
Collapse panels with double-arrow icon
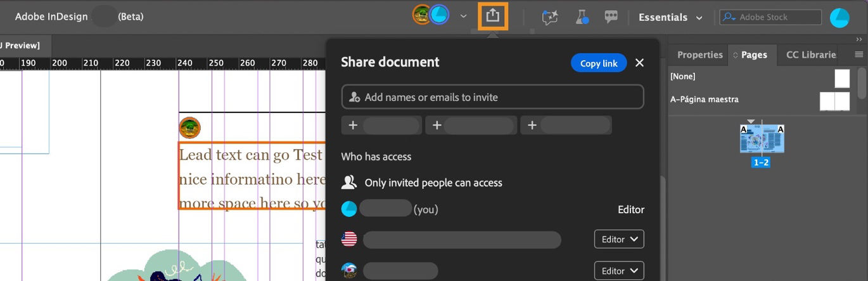click(859, 39)
